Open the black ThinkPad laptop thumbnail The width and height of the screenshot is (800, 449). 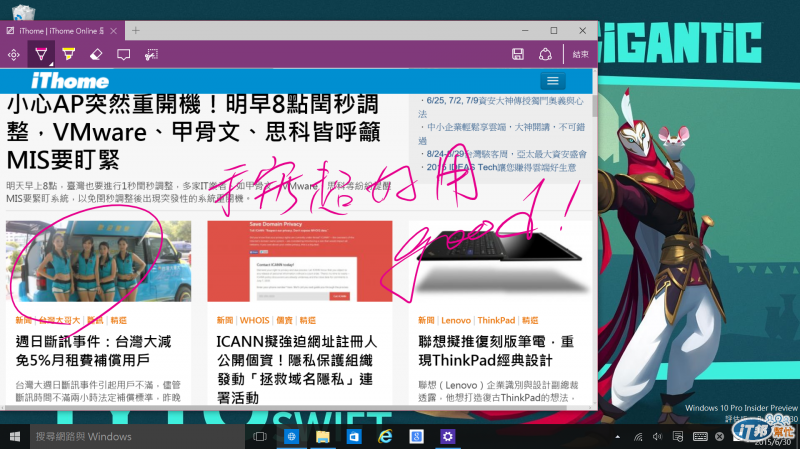[x=501, y=261]
